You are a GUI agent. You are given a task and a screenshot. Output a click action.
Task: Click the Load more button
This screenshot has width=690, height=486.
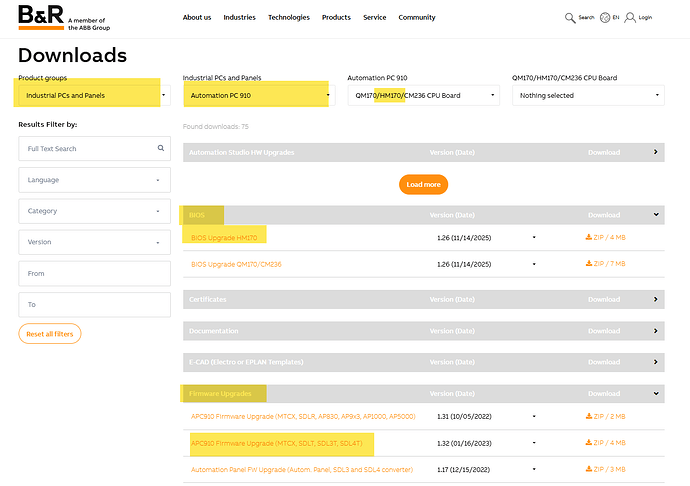click(x=423, y=184)
